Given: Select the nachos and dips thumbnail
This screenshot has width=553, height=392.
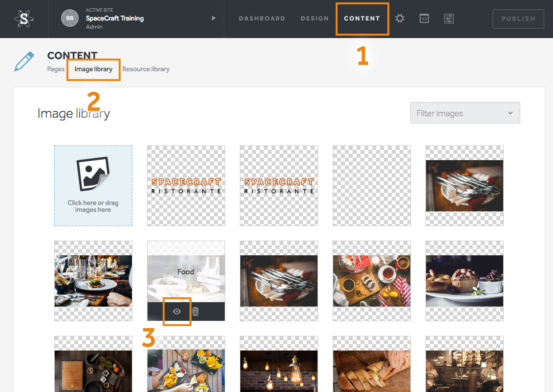Looking at the screenshot, I should pyautogui.click(x=186, y=364).
